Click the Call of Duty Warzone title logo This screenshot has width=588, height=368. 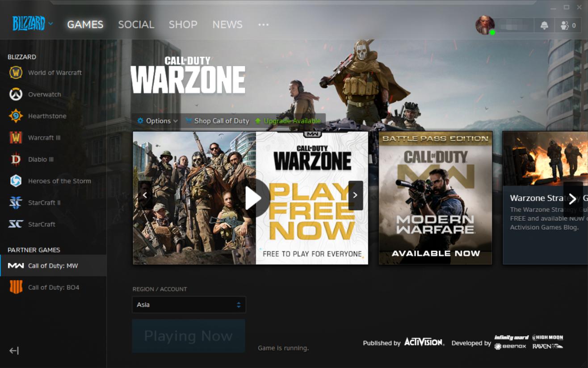[x=188, y=75]
